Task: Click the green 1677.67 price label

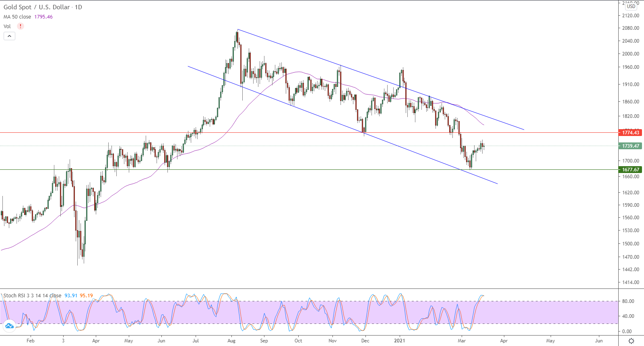Action: tap(630, 170)
